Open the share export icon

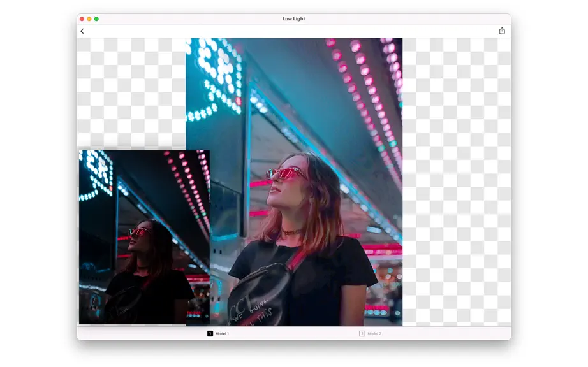(502, 31)
